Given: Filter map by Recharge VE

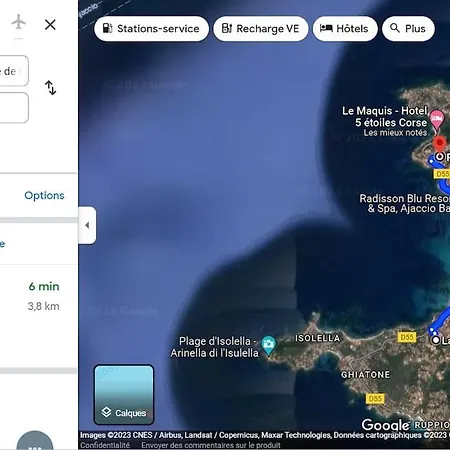Looking at the screenshot, I should (x=261, y=29).
